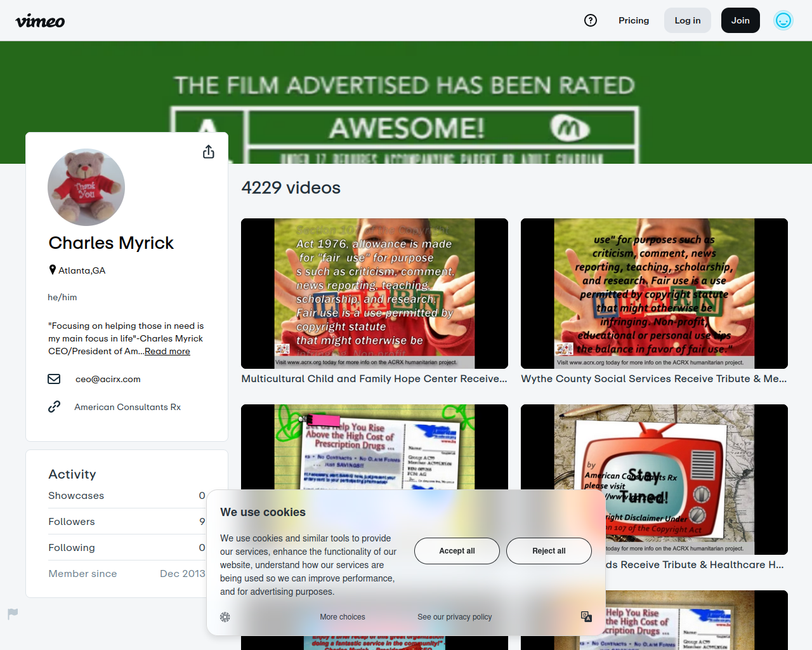The image size is (812, 650).
Task: Reject all cookies
Action: (549, 551)
